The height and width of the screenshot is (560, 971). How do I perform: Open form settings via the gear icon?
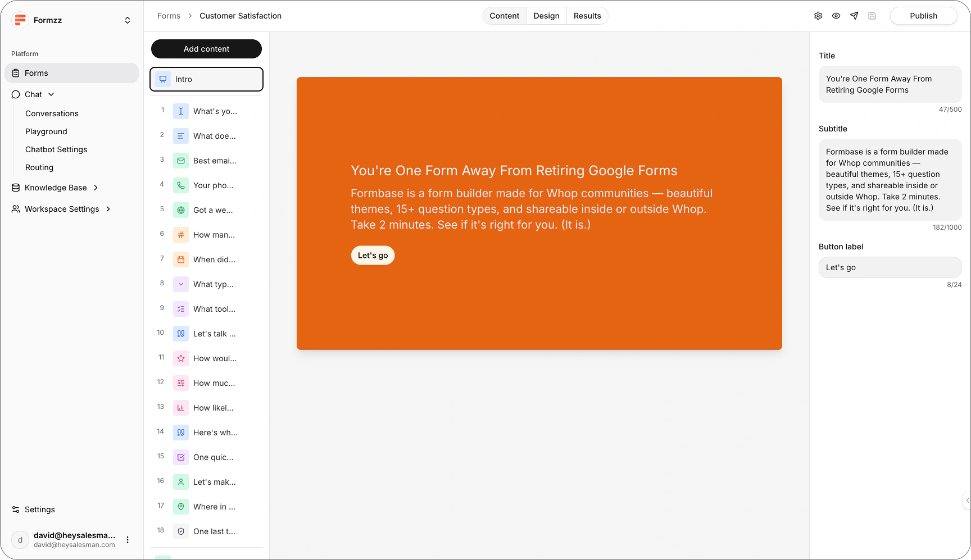(x=818, y=16)
